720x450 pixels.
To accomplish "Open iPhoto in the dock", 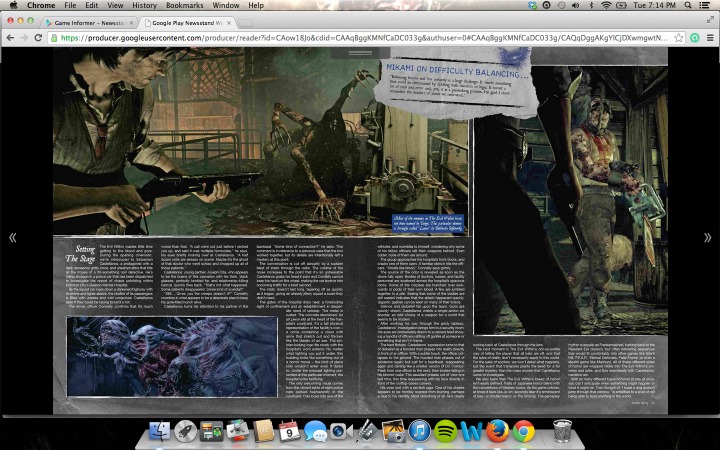I will click(x=393, y=432).
